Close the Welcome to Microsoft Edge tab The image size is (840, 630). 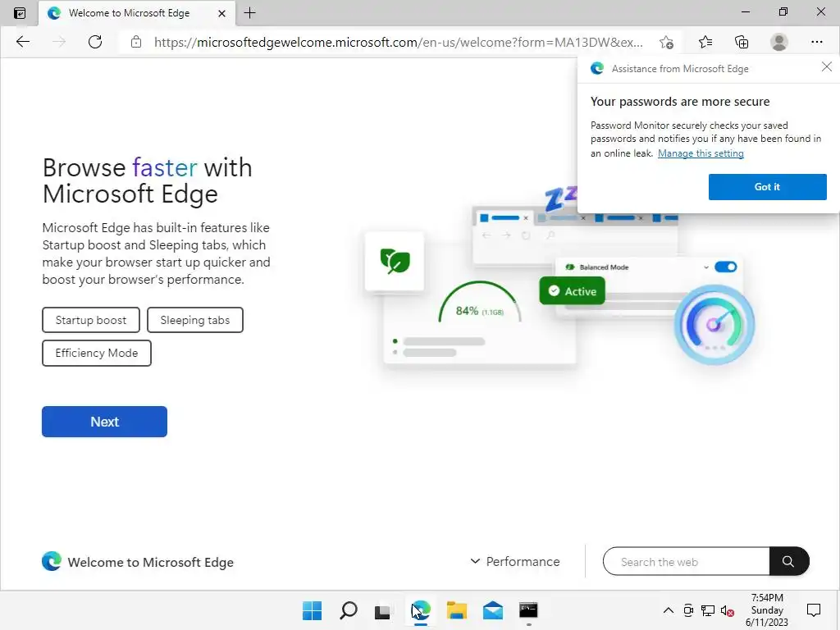point(221,13)
